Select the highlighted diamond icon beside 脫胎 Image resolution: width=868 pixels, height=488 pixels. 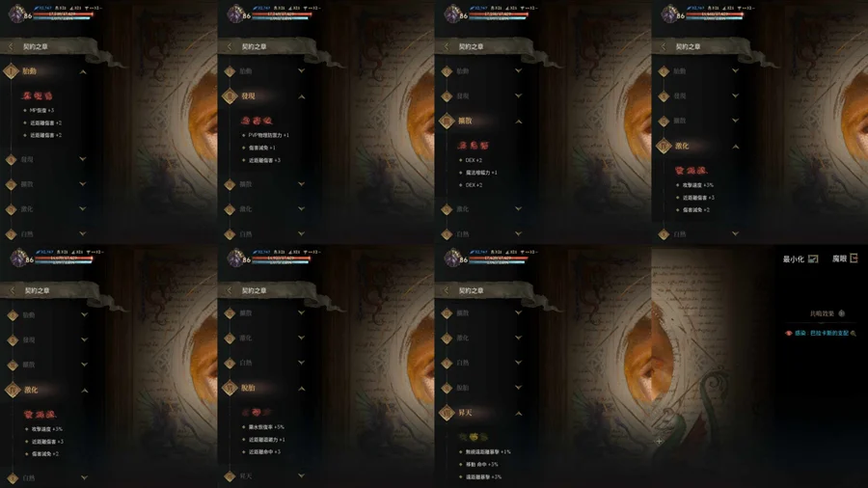(230, 388)
